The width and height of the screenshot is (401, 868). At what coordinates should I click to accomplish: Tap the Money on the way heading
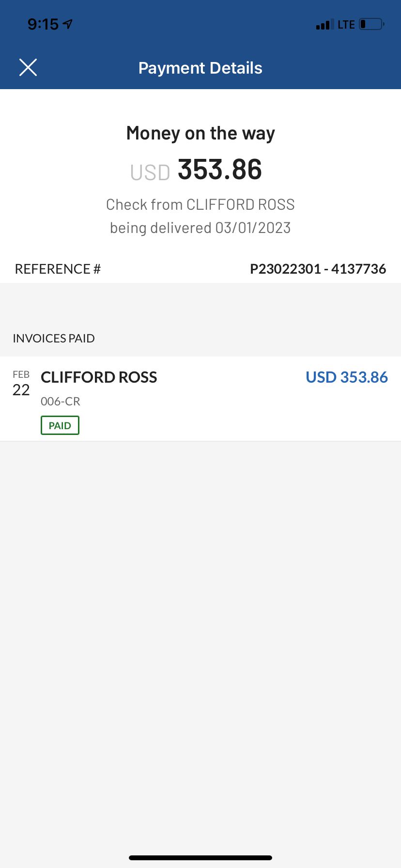pos(200,133)
